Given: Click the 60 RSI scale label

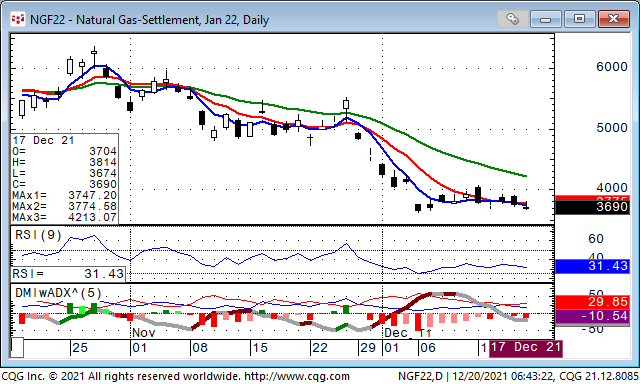Looking at the screenshot, I should (596, 239).
